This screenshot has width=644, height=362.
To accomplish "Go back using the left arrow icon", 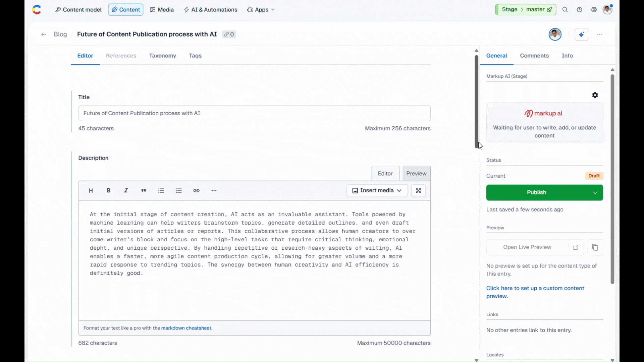I will coord(44,34).
